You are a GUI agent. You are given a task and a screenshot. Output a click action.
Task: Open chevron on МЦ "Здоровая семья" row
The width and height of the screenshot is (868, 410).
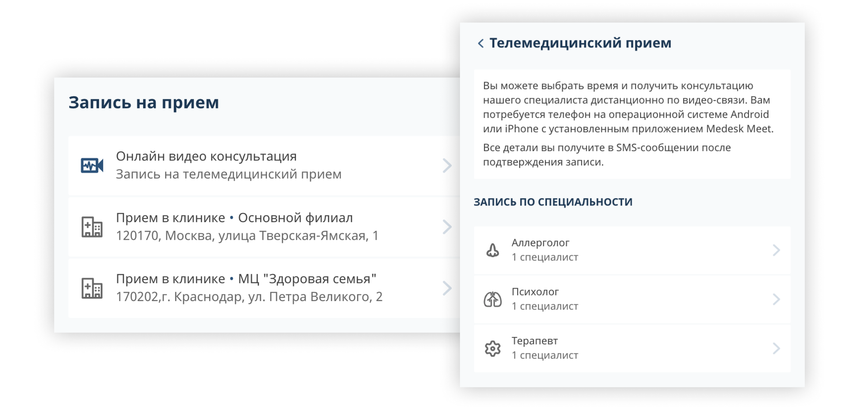tap(447, 288)
